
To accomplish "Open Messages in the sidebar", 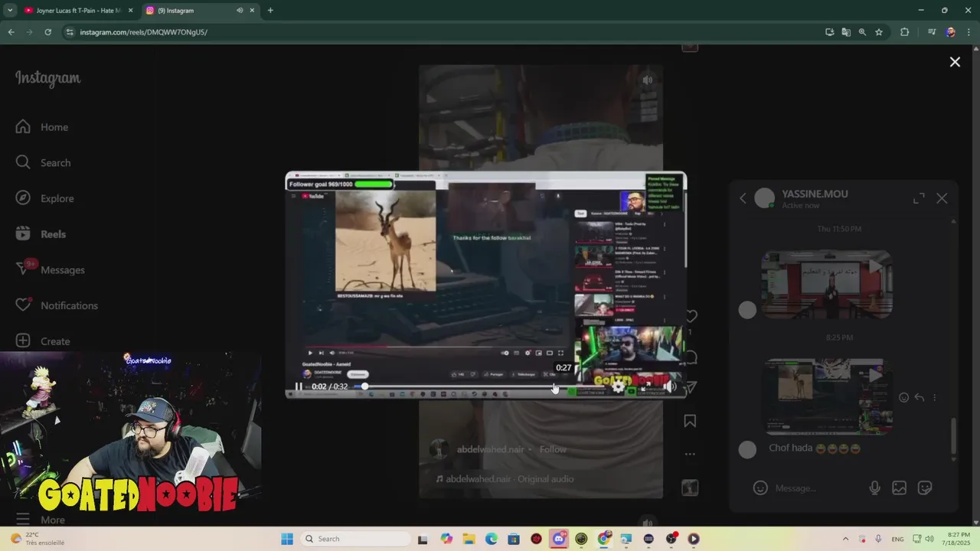I will tap(51, 269).
